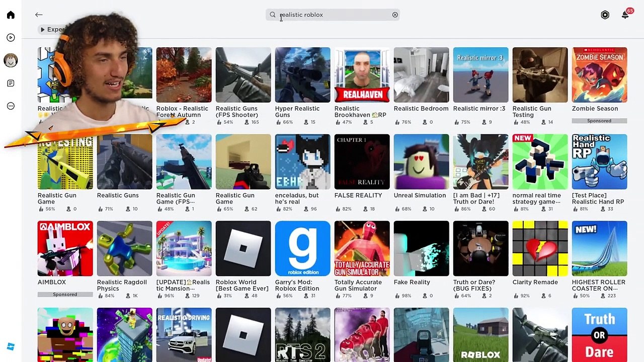Click the Realistic Bedroom title text
The image size is (644, 362).
click(421, 109)
